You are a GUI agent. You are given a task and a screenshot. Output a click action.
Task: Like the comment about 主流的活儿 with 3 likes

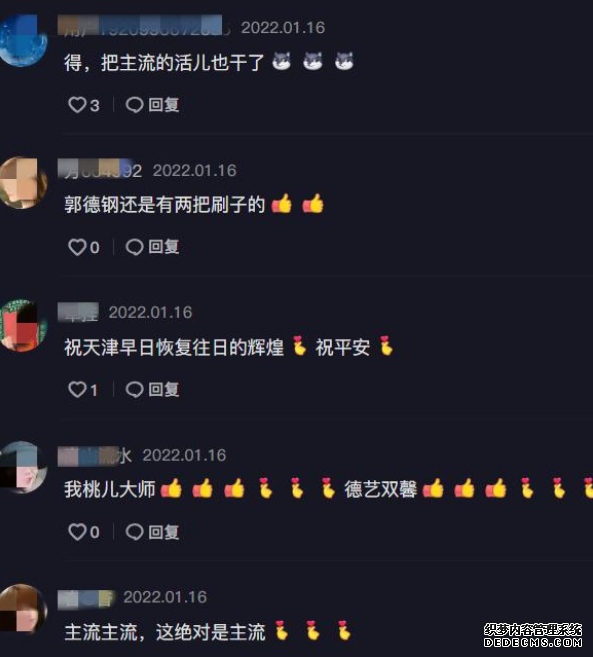[x=78, y=105]
